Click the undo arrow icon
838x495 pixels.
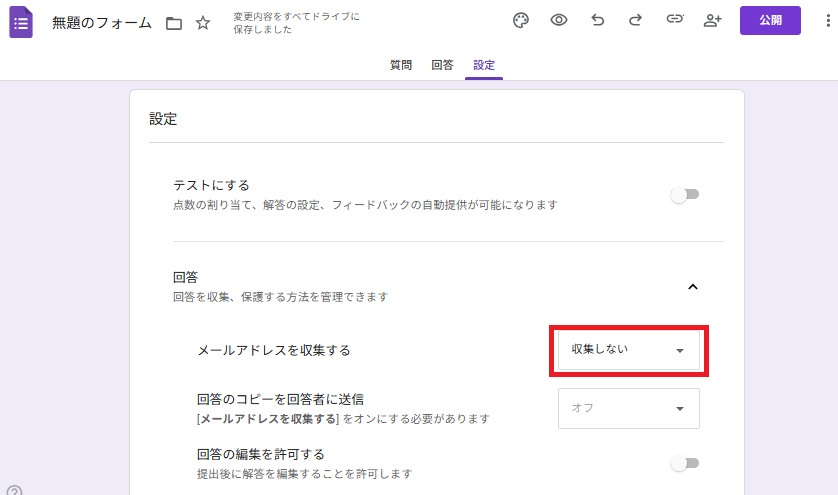tap(598, 20)
